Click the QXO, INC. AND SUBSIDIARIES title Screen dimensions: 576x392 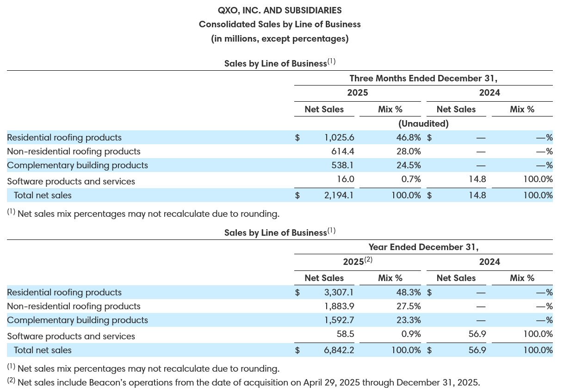(x=279, y=10)
